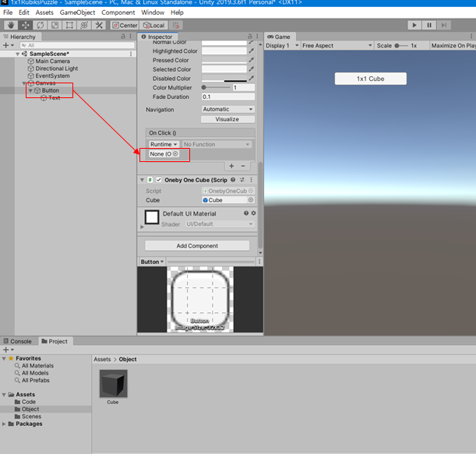The height and width of the screenshot is (454, 476).
Task: Open the Assets menu
Action: pos(44,12)
